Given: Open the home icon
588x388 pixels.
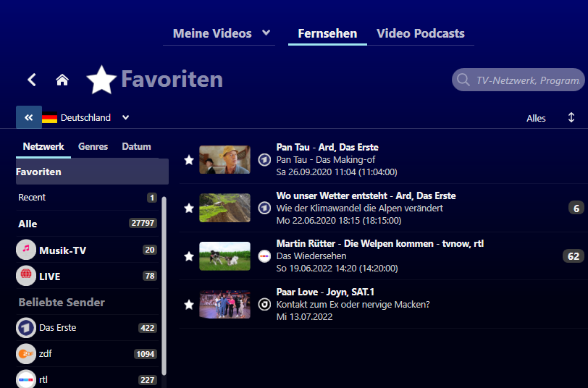Looking at the screenshot, I should (62, 80).
